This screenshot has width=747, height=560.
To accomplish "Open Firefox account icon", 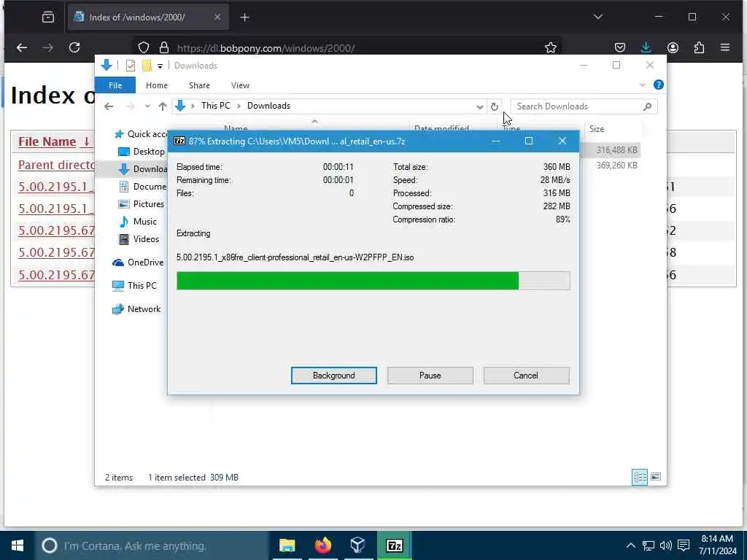I will coord(673,47).
